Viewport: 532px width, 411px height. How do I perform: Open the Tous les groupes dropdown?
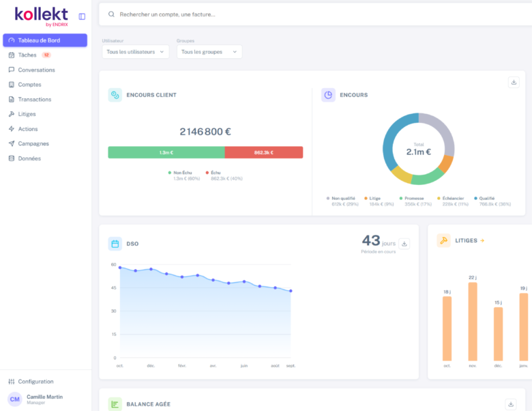point(209,52)
